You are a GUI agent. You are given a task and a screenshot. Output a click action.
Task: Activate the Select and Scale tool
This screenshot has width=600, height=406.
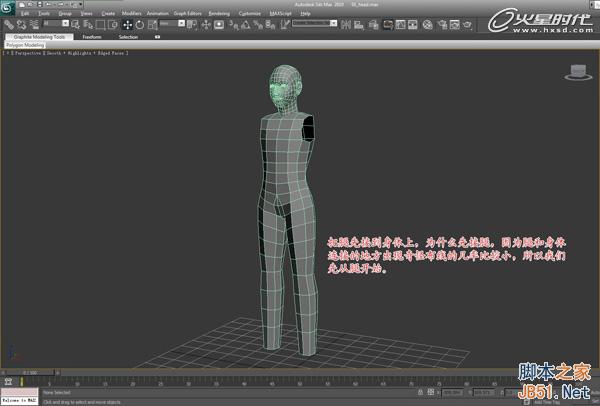152,25
